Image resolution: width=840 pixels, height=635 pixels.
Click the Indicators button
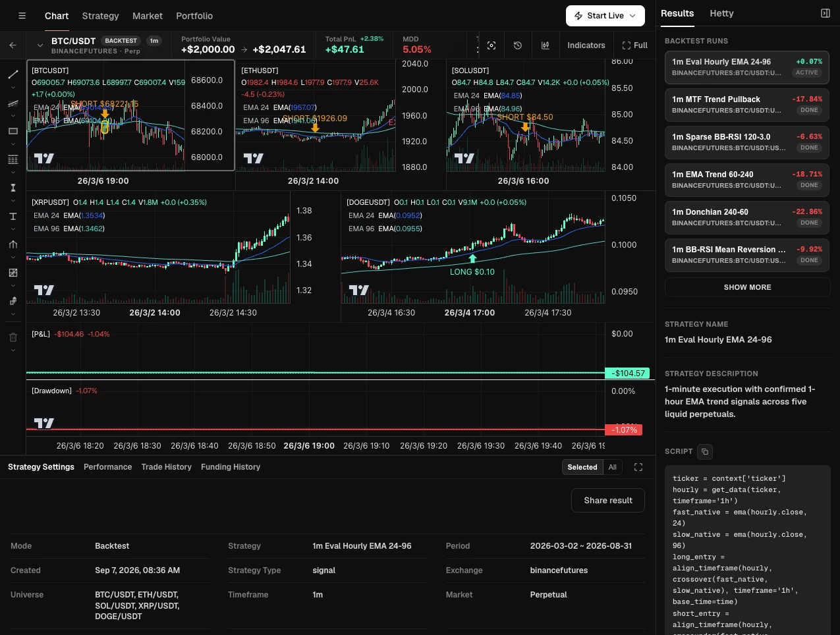click(x=586, y=45)
